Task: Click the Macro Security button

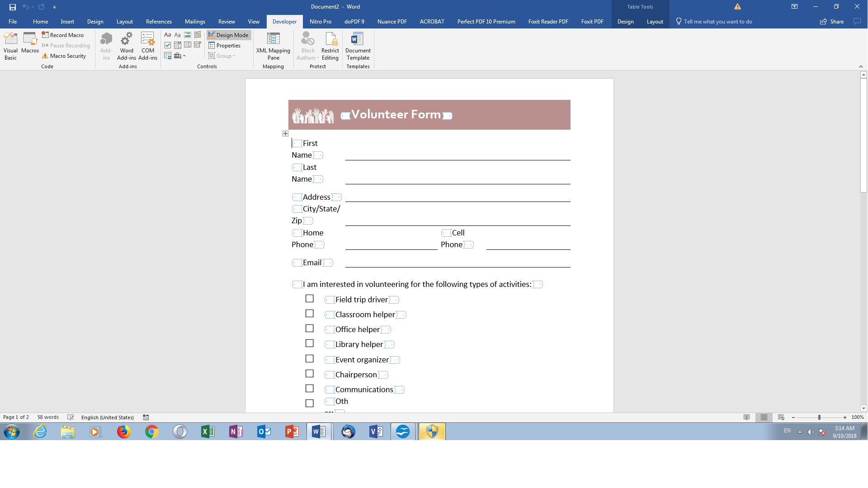Action: click(x=64, y=56)
